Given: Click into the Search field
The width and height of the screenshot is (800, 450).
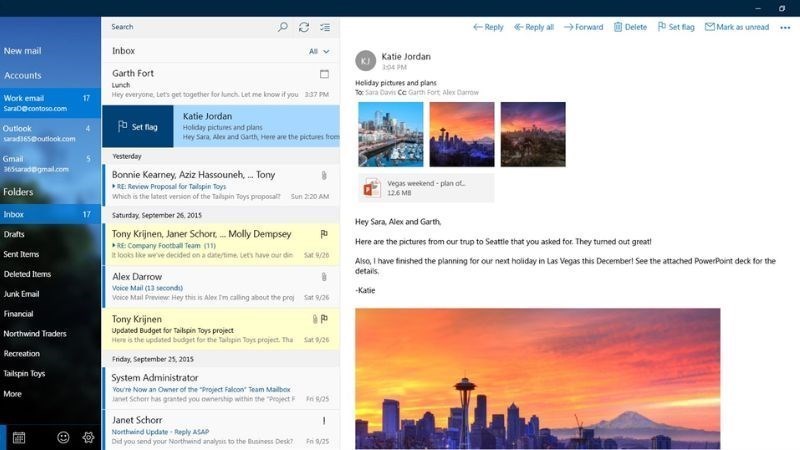Looking at the screenshot, I should click(x=189, y=27).
